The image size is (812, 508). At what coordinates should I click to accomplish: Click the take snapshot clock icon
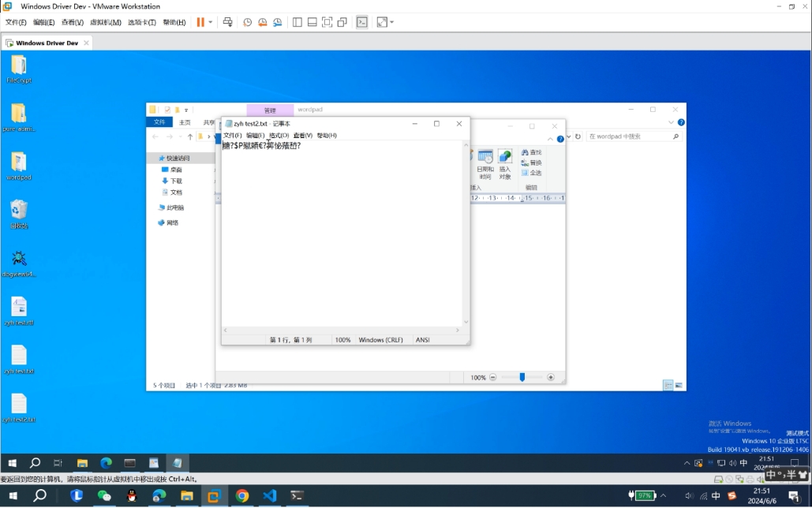click(247, 22)
